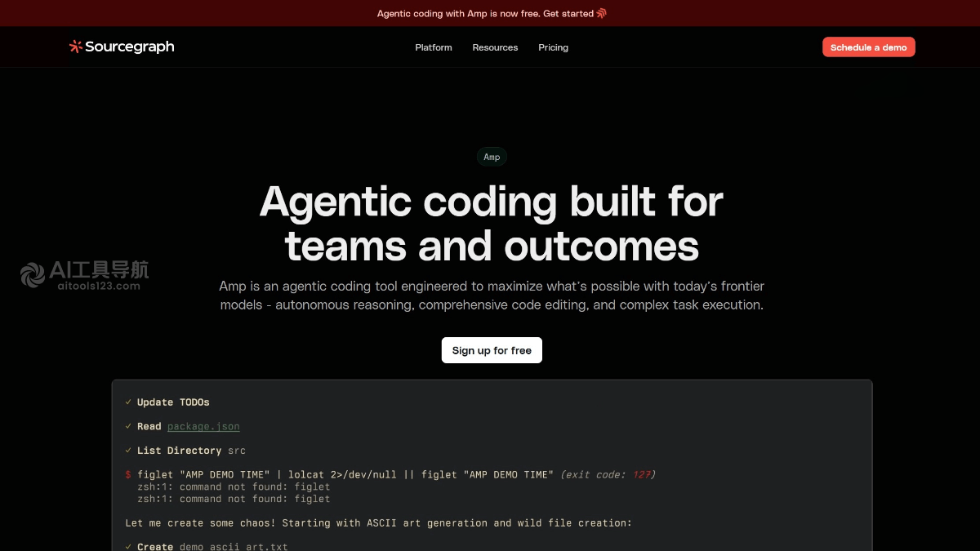Image resolution: width=980 pixels, height=551 pixels.
Task: Click the Amp icon in top banner
Action: [x=602, y=13]
